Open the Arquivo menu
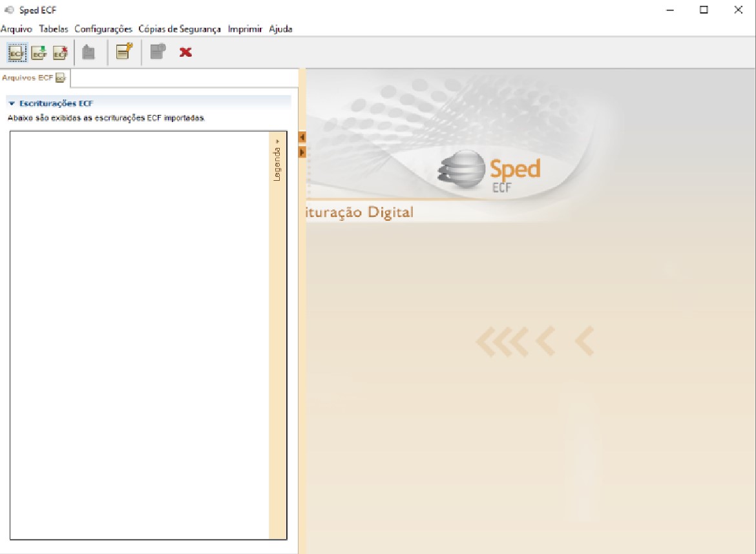The width and height of the screenshot is (756, 554). pos(16,29)
